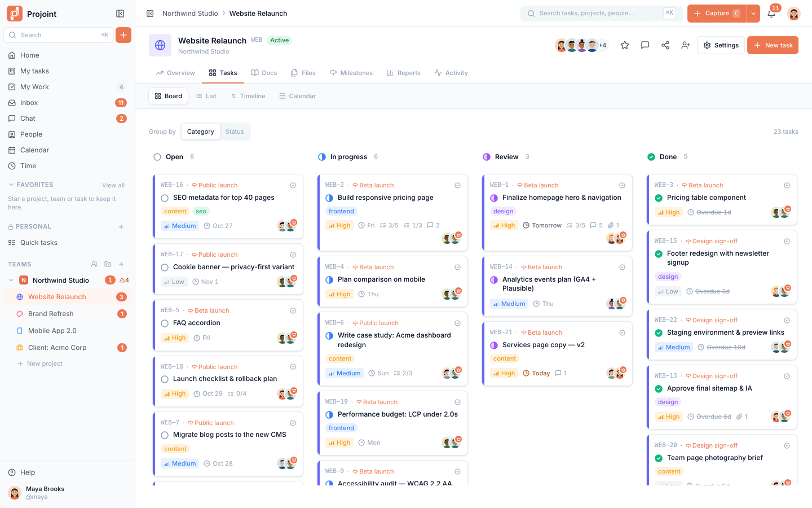Open project Settings
Screen dimensions: 812x508
(x=721, y=45)
